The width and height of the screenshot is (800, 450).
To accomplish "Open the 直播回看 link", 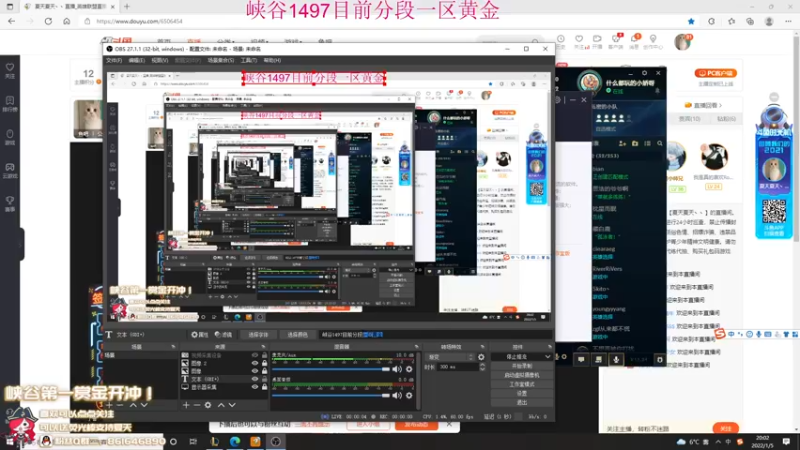I will tap(703, 105).
